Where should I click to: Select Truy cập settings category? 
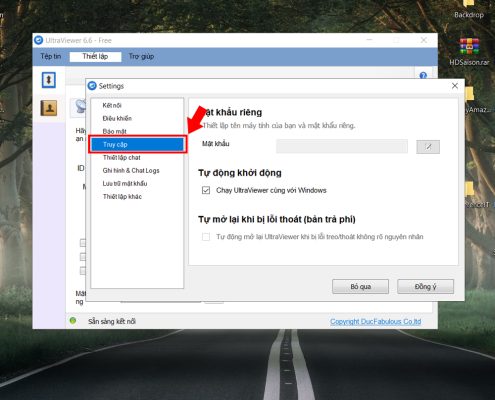pos(137,144)
